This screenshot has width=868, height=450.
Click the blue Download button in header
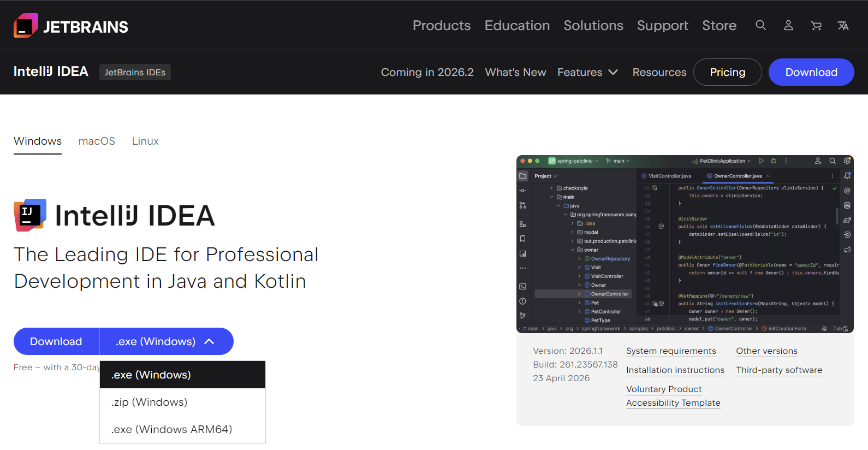pyautogui.click(x=811, y=72)
